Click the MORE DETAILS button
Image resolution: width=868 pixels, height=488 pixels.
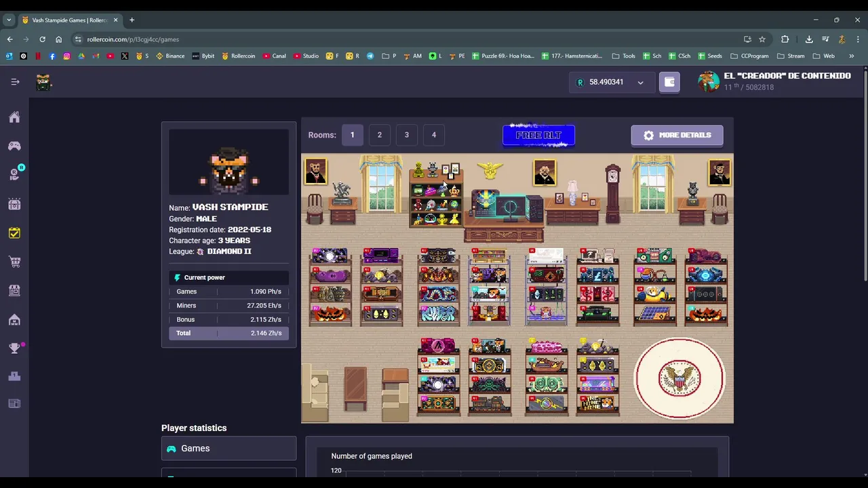point(677,135)
